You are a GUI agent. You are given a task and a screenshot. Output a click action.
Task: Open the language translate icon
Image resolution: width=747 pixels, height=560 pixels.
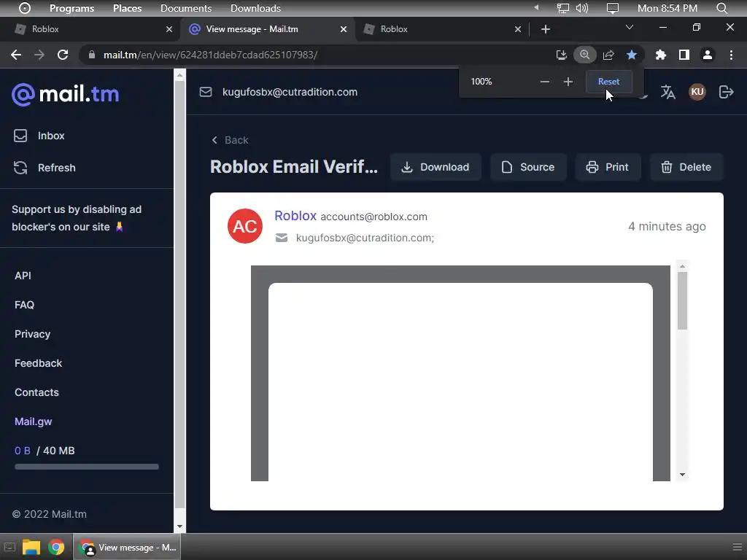[x=668, y=92]
